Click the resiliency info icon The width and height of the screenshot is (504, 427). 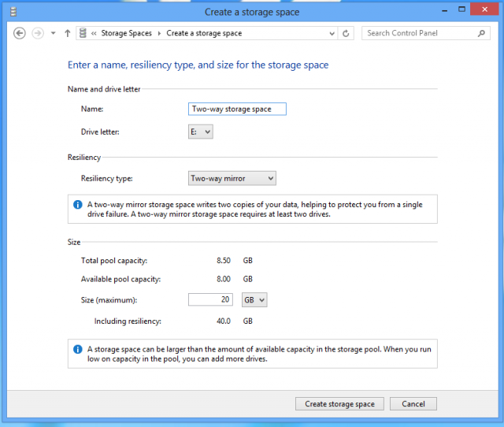click(77, 205)
